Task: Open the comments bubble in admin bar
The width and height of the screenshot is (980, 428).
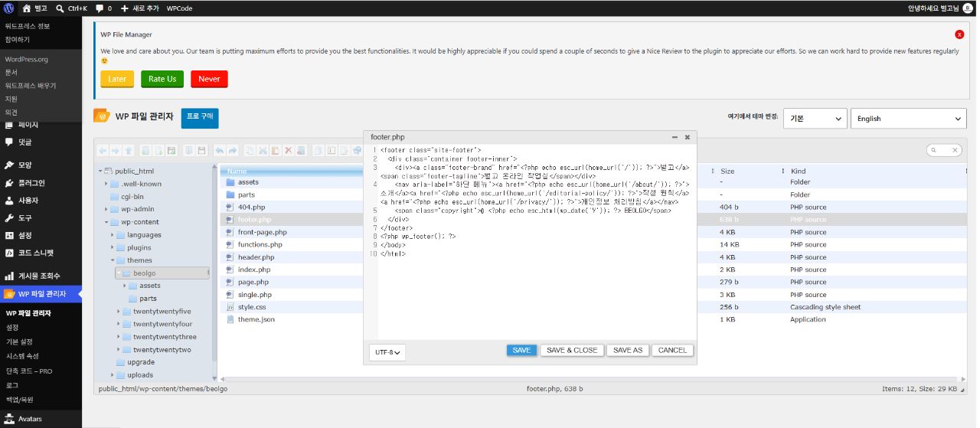Action: (103, 8)
